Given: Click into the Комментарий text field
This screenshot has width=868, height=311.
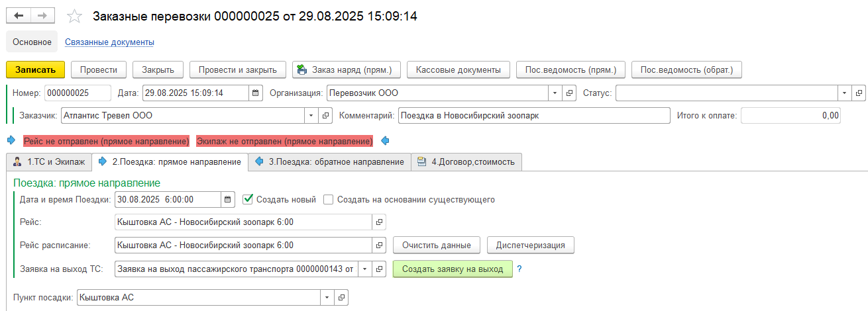Looking at the screenshot, I should click(x=533, y=116).
